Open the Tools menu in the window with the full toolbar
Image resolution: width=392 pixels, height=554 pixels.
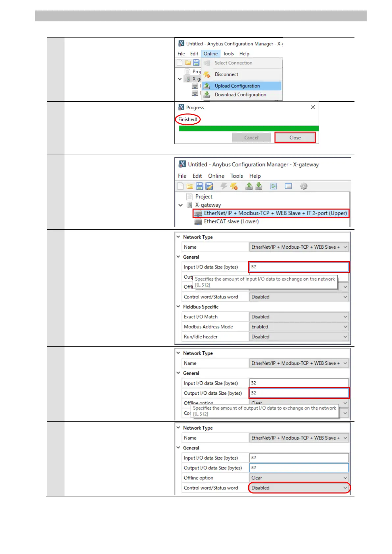click(x=237, y=176)
